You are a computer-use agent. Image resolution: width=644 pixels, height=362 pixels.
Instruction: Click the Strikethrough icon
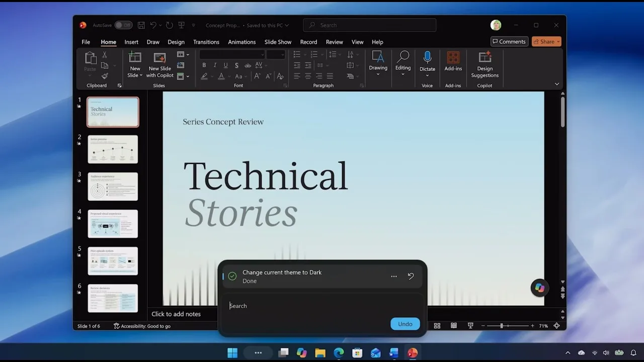tap(248, 65)
